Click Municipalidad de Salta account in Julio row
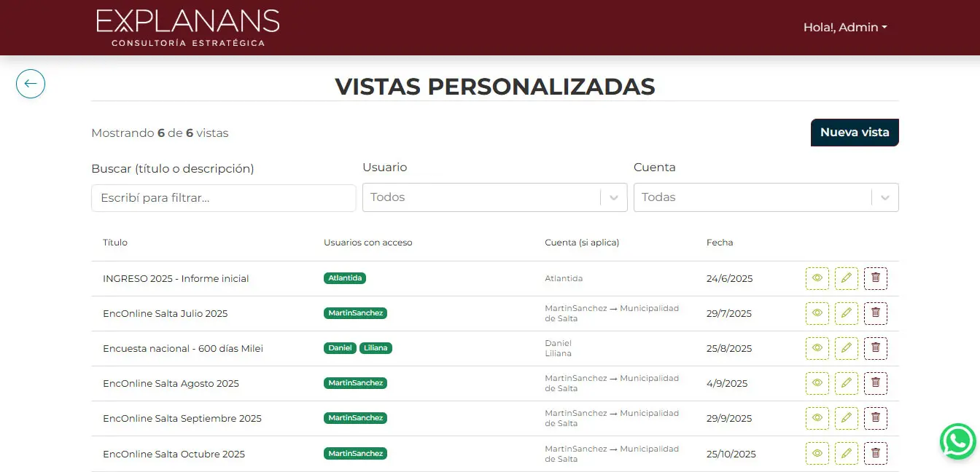980x472 pixels. 612,313
